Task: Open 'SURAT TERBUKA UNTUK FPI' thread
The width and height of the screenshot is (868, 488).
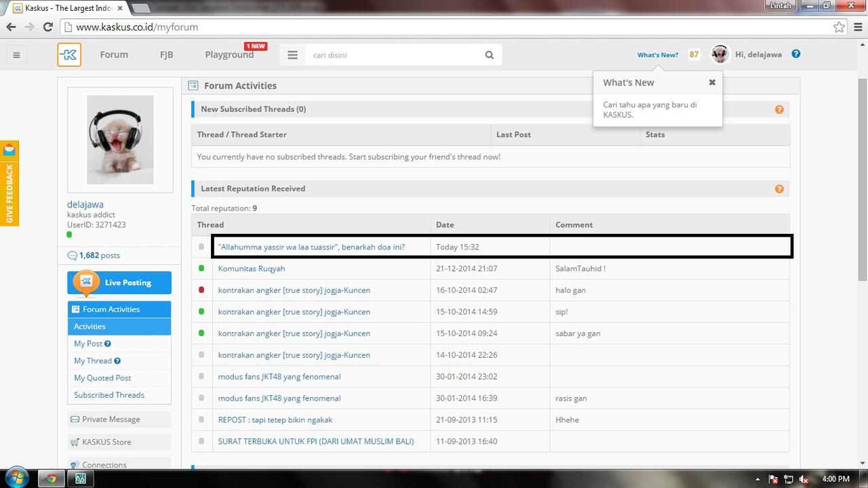Action: (316, 441)
